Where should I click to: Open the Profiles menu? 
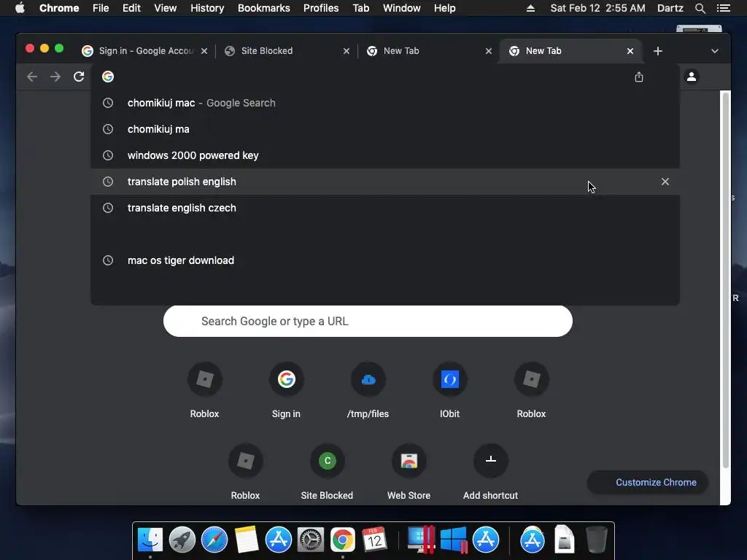pyautogui.click(x=321, y=8)
